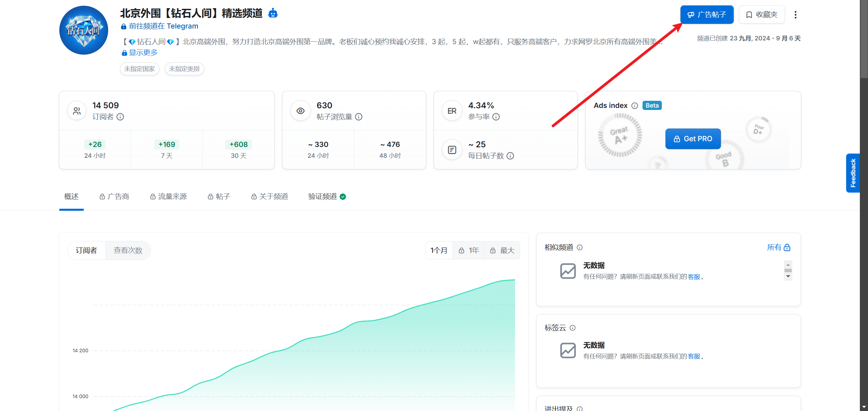Click the +608 30-day subscriber growth
Image resolution: width=868 pixels, height=411 pixels.
(x=239, y=145)
